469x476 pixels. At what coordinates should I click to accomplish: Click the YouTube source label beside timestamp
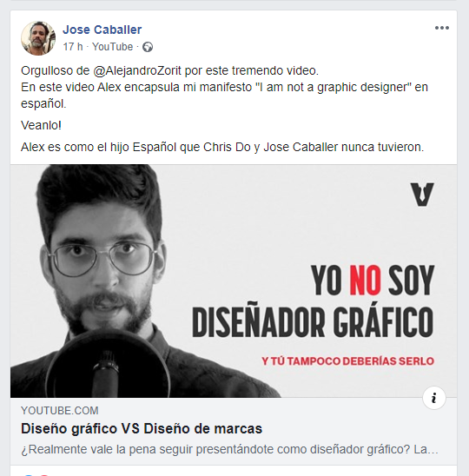pyautogui.click(x=113, y=47)
